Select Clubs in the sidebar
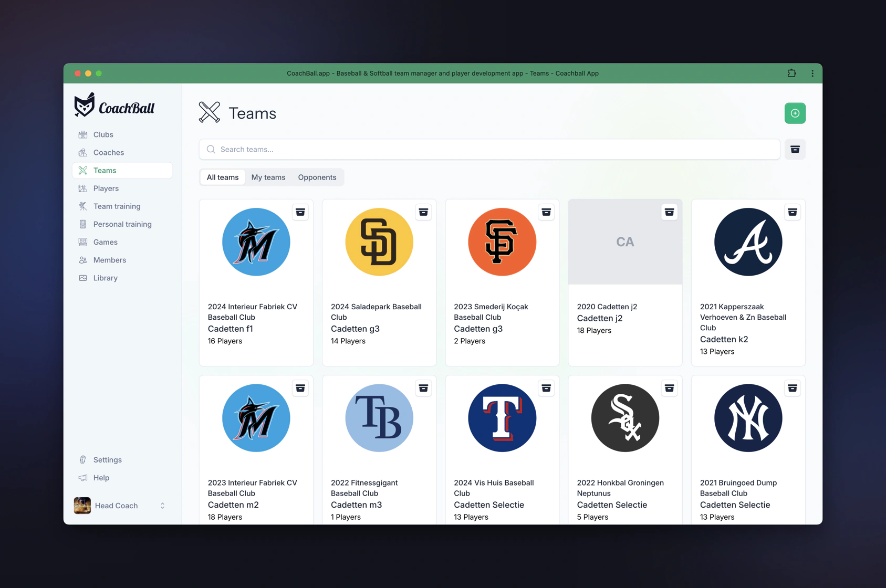Screen dimensions: 886x588 103,134
